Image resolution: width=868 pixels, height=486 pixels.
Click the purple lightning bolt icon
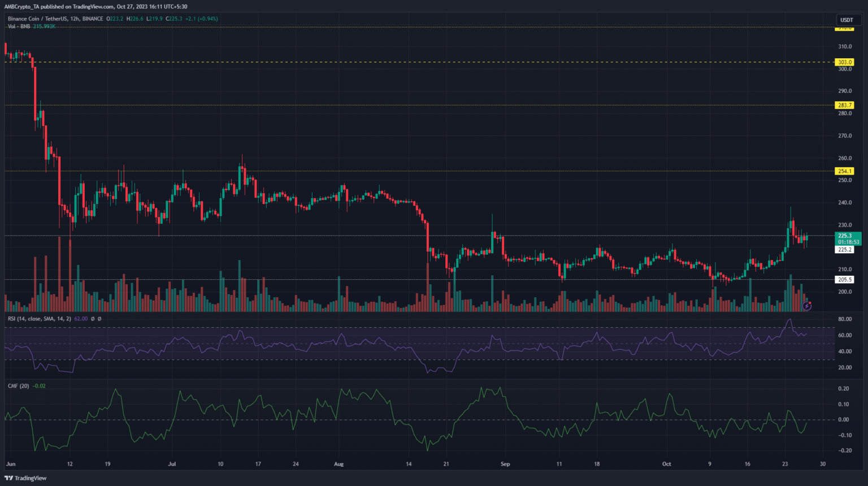tap(807, 306)
